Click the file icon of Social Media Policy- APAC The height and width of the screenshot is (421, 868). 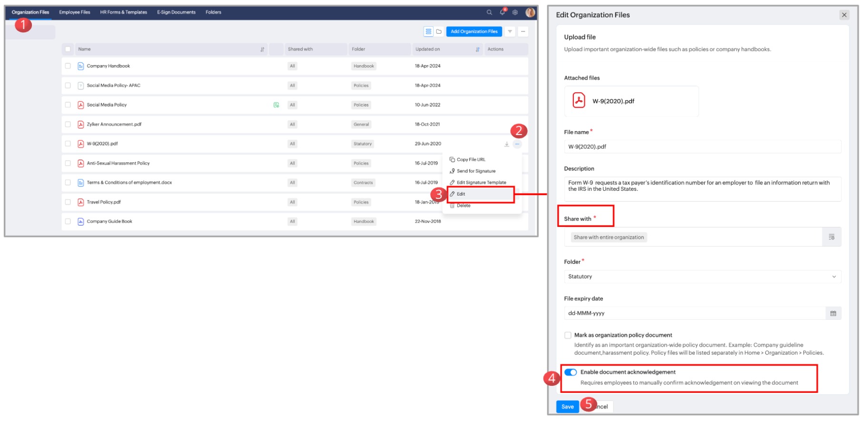click(81, 86)
